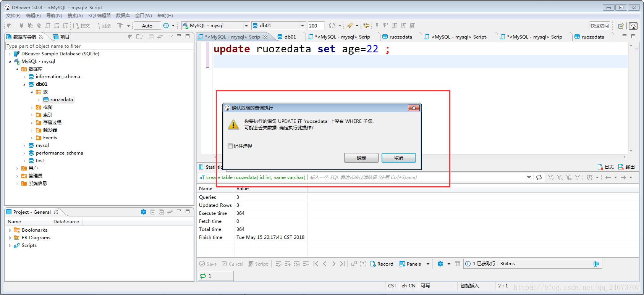Click the filter field in database navigator
Image resolution: width=644 pixels, height=295 pixels.
[99, 46]
